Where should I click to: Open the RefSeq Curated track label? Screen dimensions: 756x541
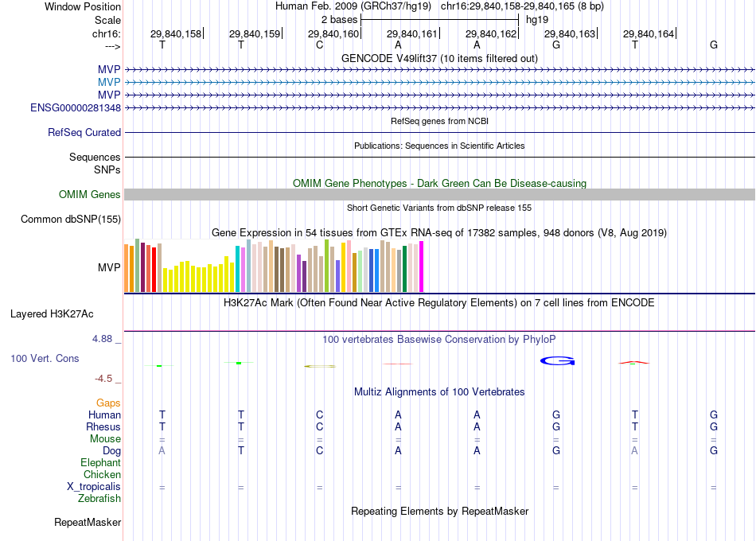[84, 133]
